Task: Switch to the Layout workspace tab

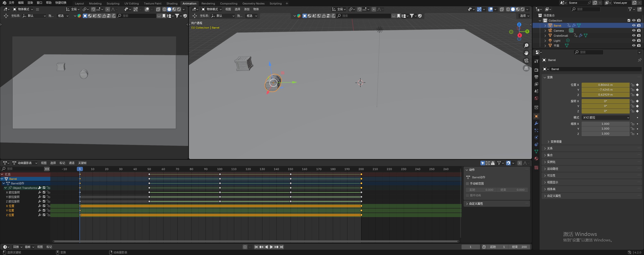Action: (x=79, y=4)
